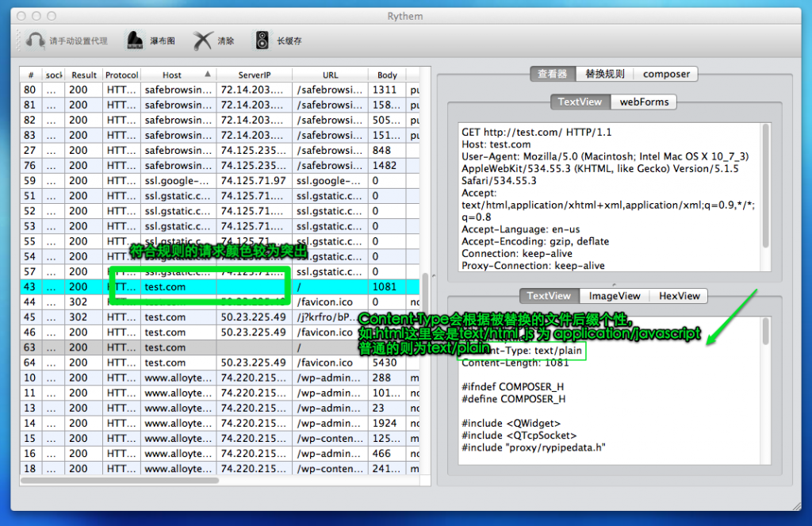Sort by the ServerIP column header

[254, 75]
